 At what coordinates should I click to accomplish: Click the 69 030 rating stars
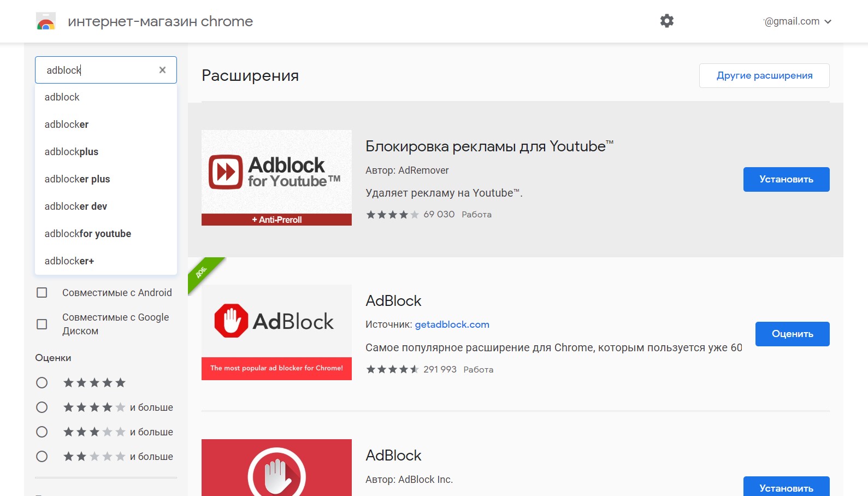[392, 215]
